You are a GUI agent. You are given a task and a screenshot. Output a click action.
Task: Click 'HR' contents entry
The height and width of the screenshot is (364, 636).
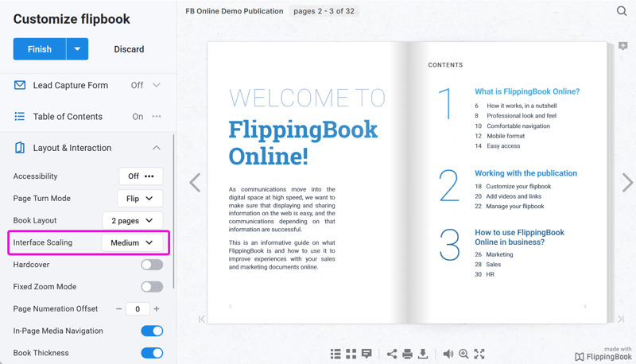coord(490,274)
